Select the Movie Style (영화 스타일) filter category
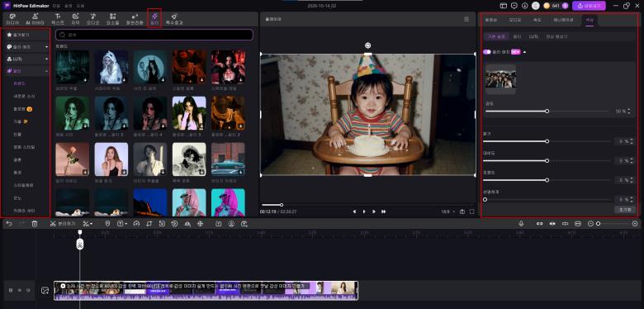 pyautogui.click(x=24, y=147)
